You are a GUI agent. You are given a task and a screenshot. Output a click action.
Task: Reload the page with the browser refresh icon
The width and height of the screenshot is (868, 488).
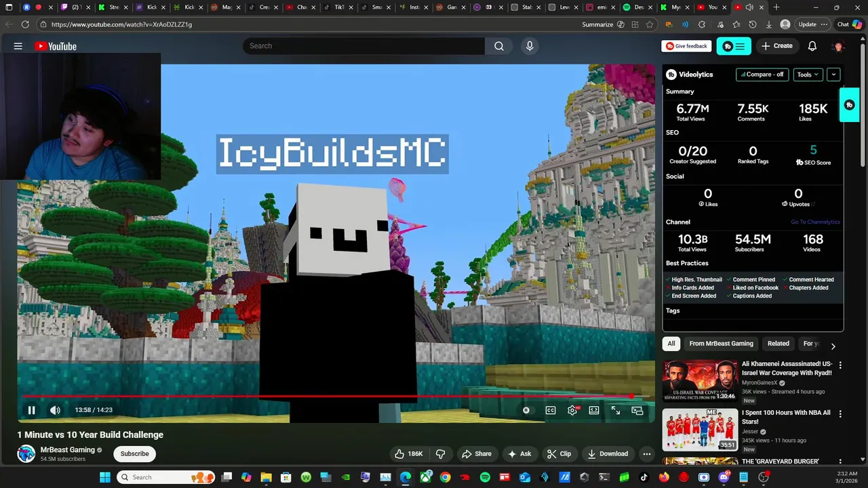pos(25,24)
